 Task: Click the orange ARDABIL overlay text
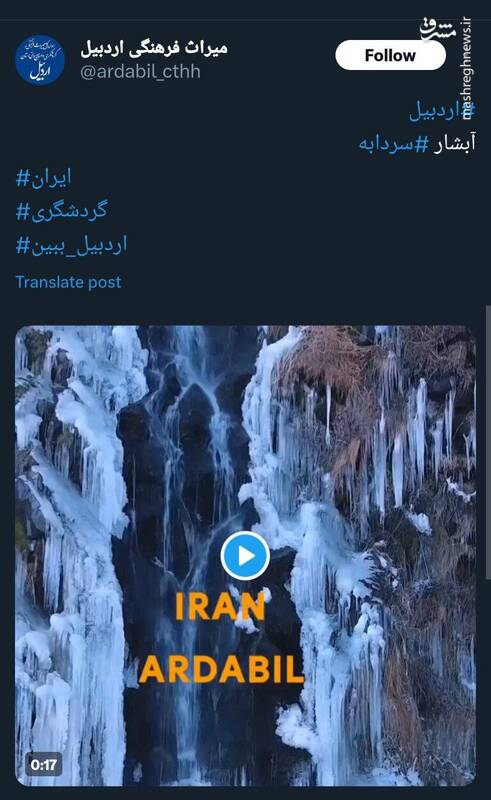[222, 669]
